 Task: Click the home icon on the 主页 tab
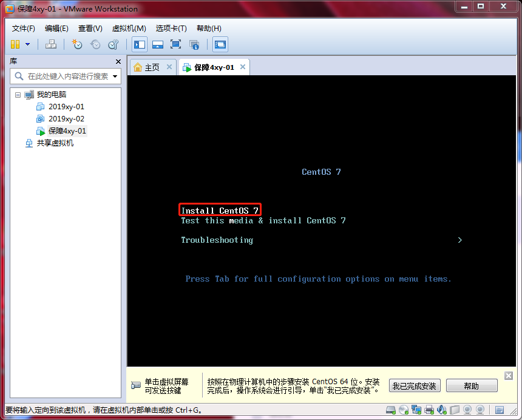coord(138,67)
